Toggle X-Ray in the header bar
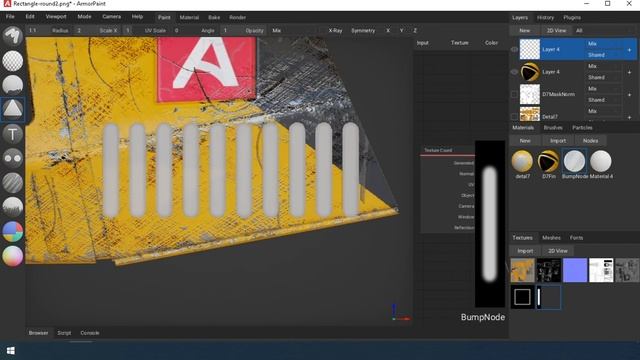 335,31
